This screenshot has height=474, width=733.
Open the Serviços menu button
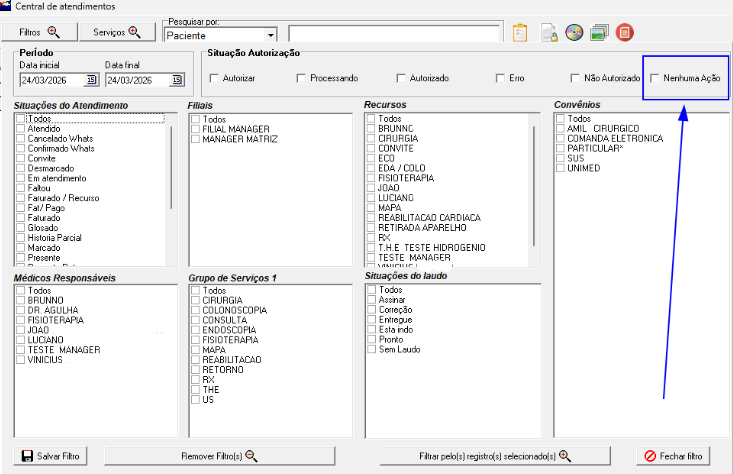[x=117, y=32]
